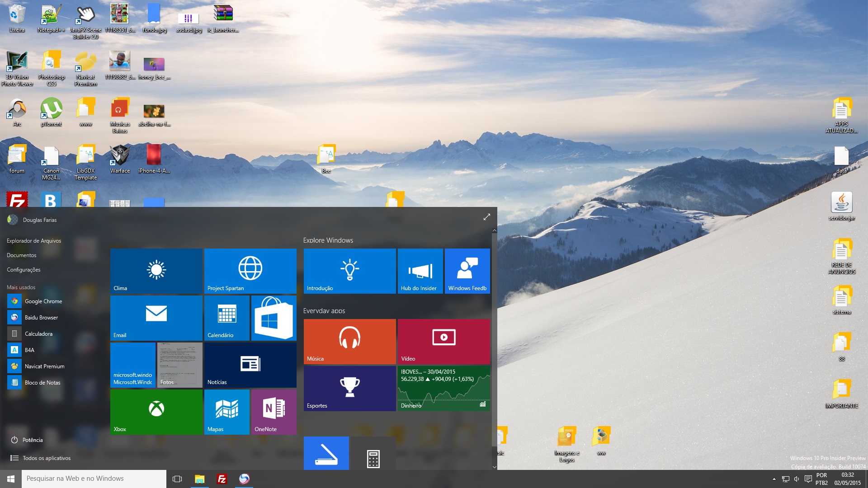
Task: Open the Clima weather tile
Action: (x=156, y=271)
